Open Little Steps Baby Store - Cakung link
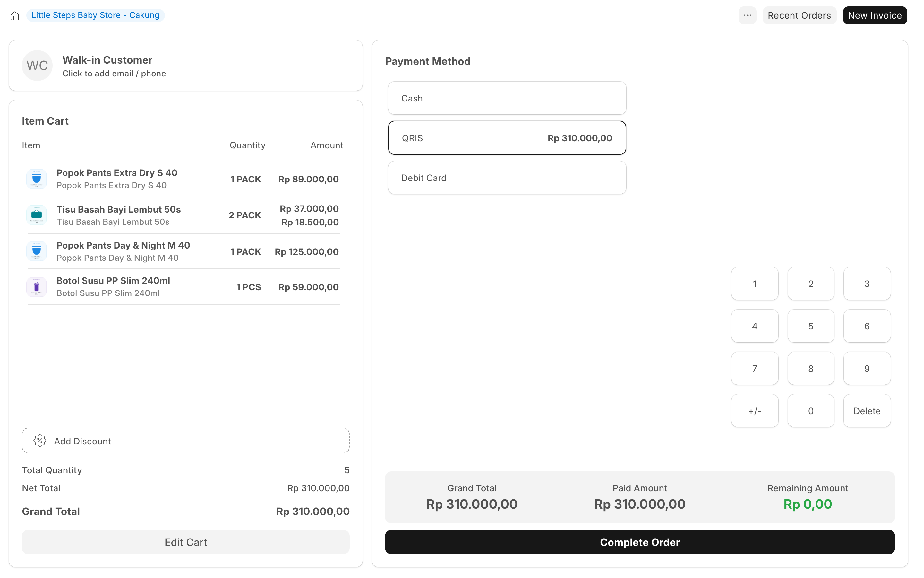 click(96, 15)
